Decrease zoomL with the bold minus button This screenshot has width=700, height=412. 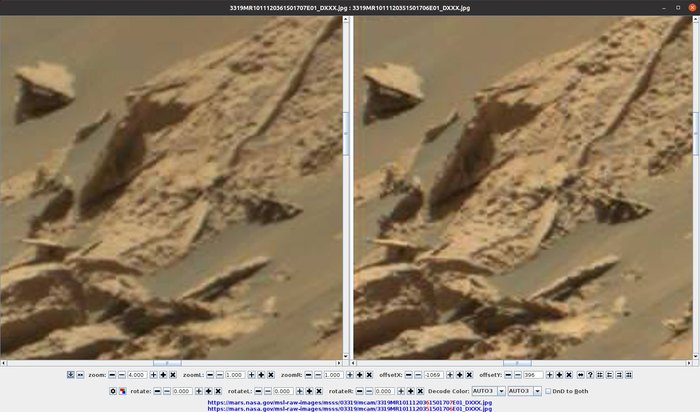point(210,375)
